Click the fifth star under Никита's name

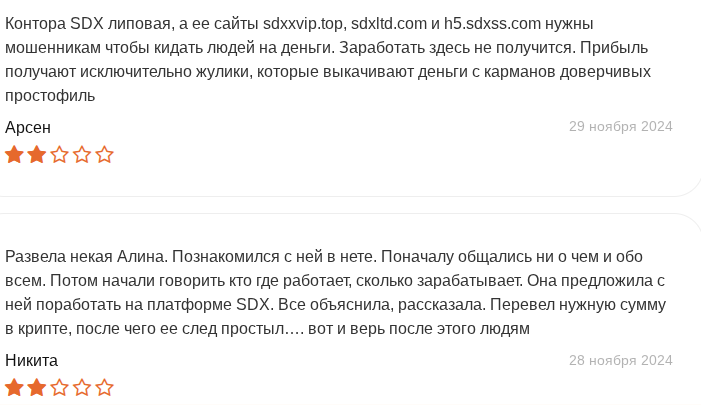click(104, 388)
